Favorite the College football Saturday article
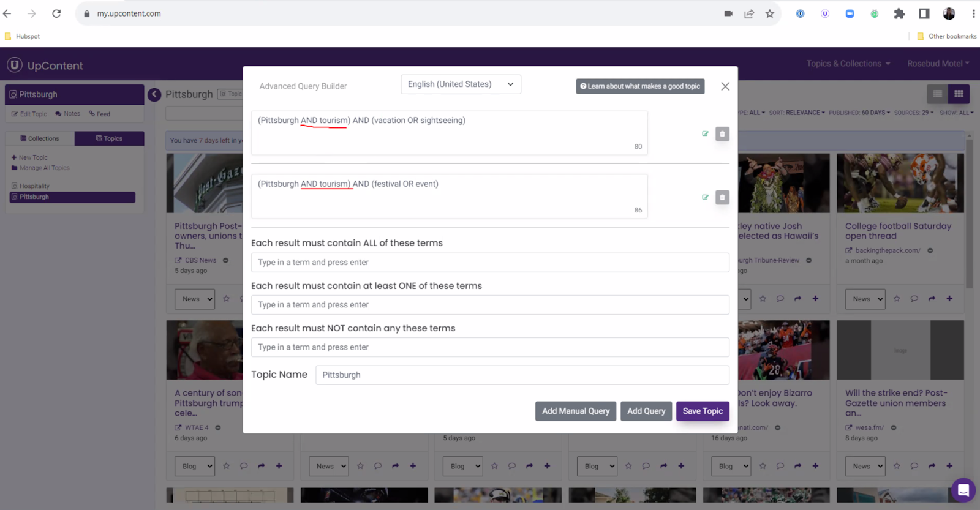Viewport: 980px width, 510px height. [897, 299]
